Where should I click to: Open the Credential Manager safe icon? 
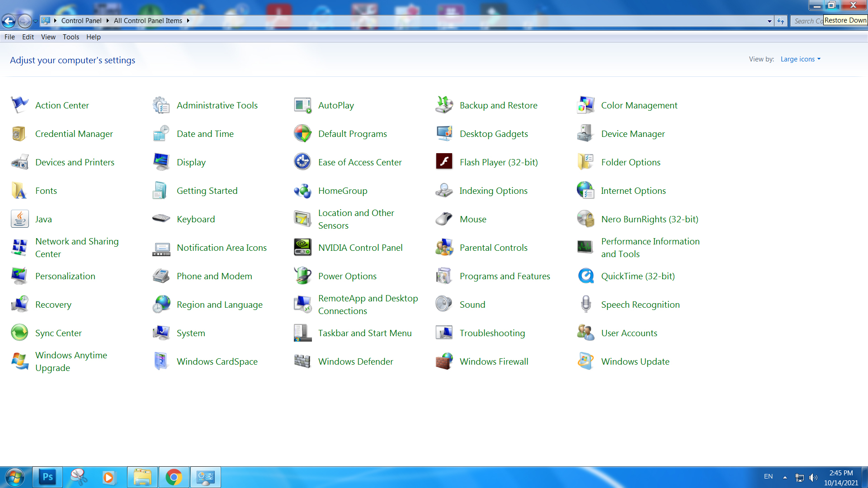click(20, 133)
